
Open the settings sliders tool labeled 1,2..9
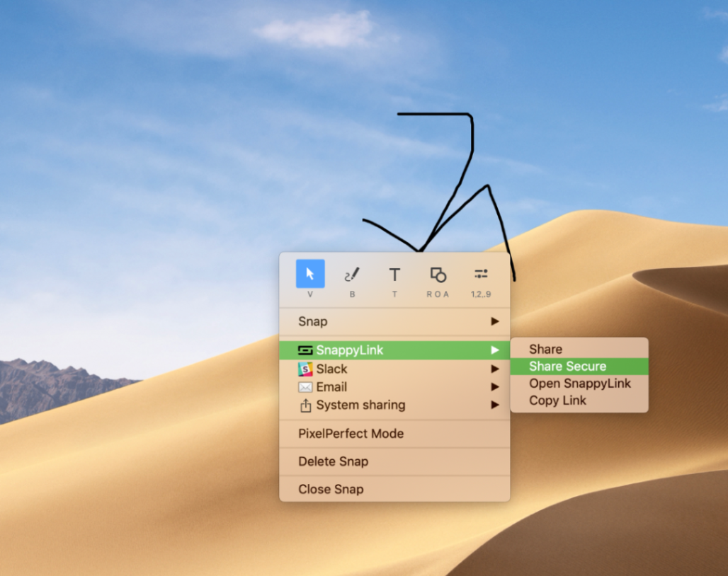(x=481, y=274)
